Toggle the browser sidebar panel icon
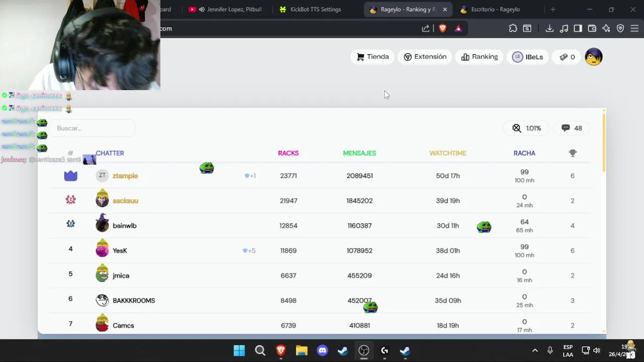 point(578,29)
